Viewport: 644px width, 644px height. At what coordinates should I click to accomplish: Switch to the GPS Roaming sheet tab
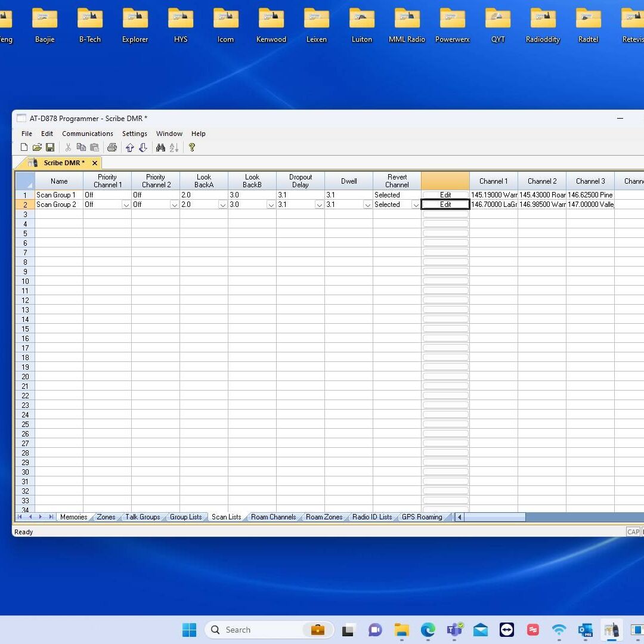(422, 517)
